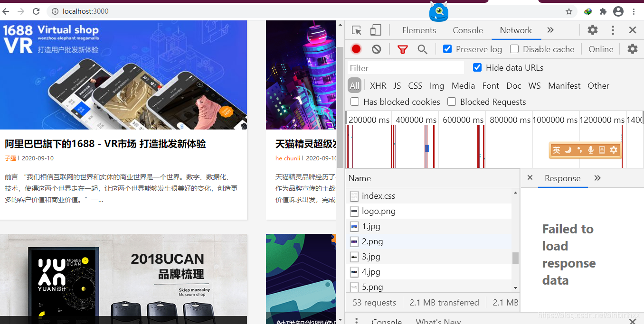Open IME toolbar settings gear
Screen dimensions: 644x324
614,150
